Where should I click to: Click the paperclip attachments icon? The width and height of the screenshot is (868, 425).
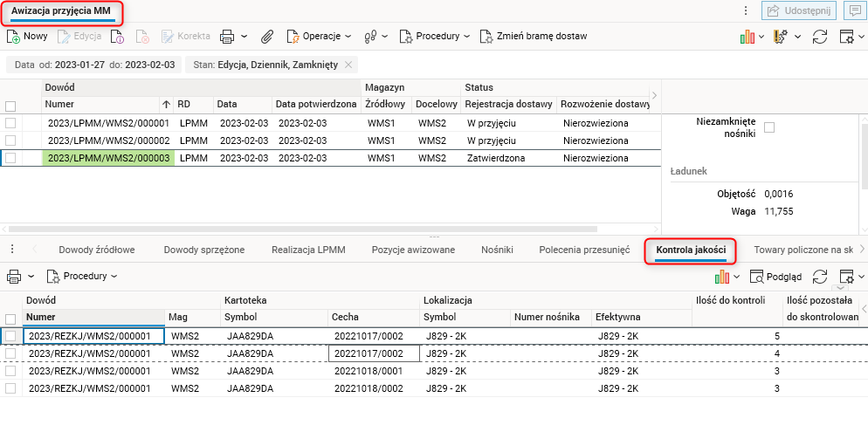[x=267, y=37]
